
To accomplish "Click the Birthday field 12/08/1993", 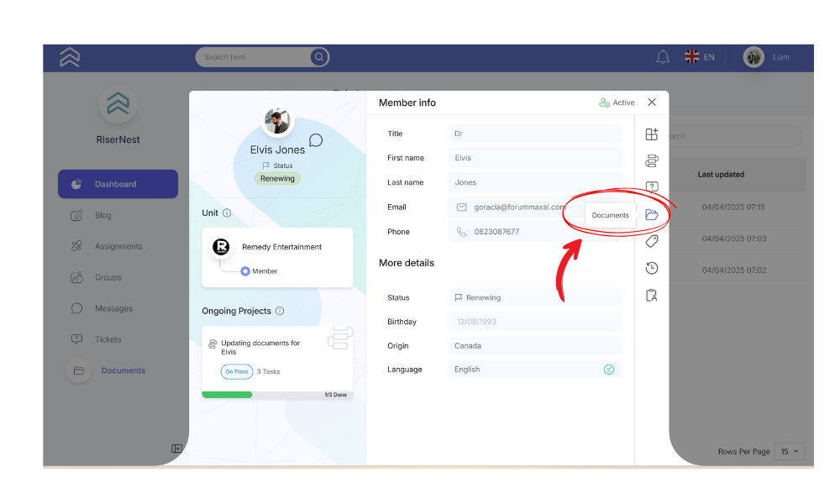I will coord(534,322).
